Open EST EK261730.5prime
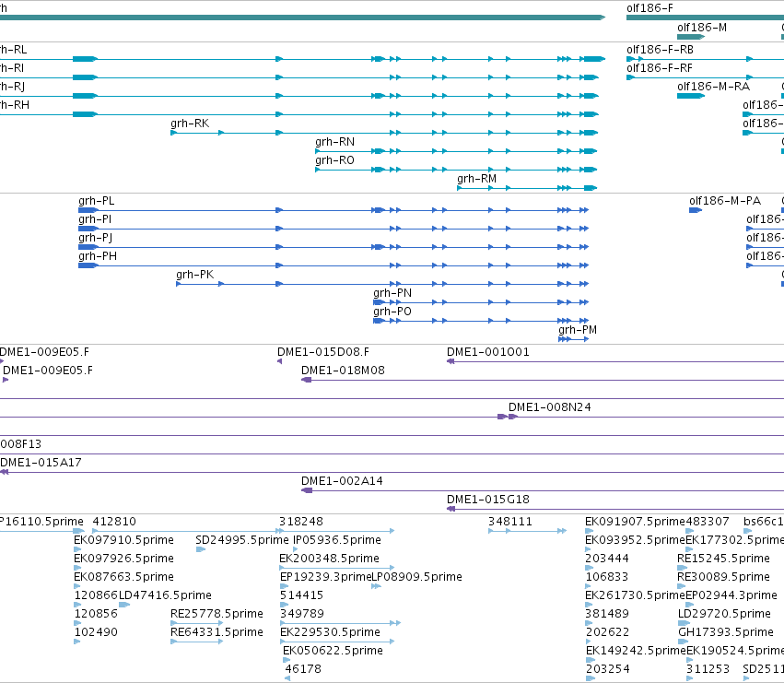 pos(635,595)
